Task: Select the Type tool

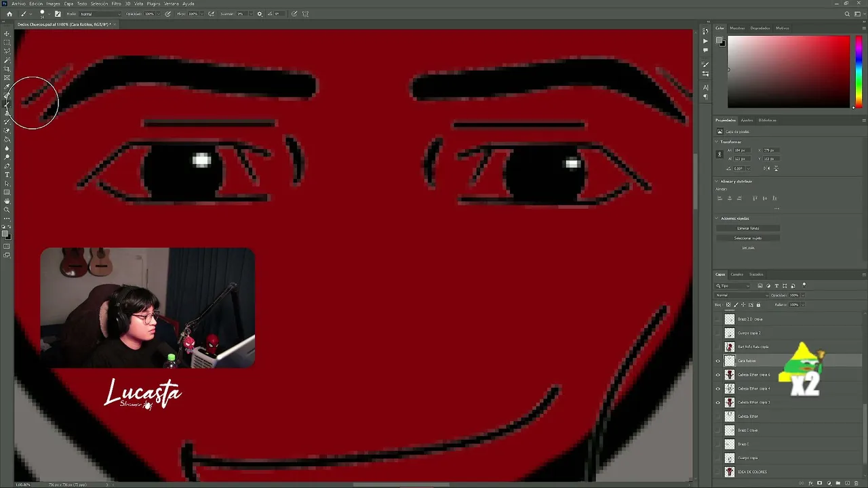Action: click(x=7, y=174)
